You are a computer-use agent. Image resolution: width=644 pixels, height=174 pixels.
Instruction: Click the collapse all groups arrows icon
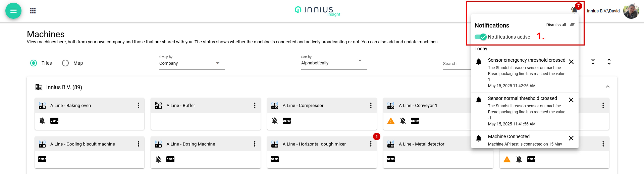click(593, 62)
